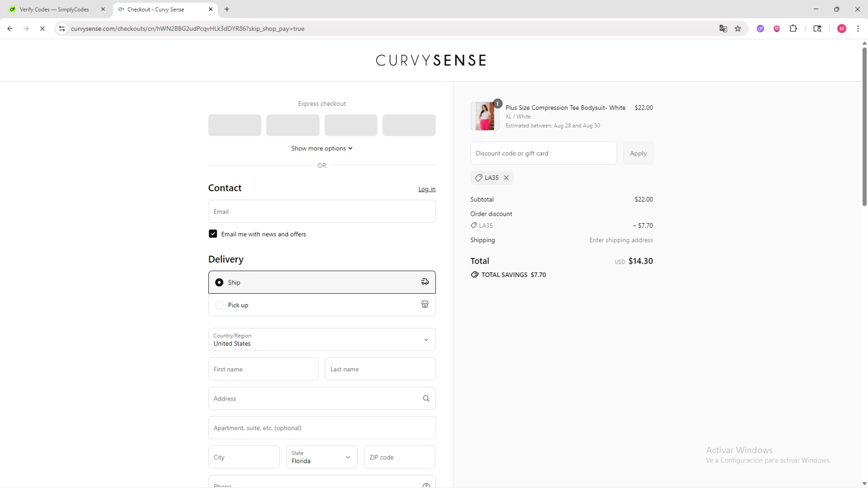868x488 pixels.
Task: Click the bodysuit product thumbnail
Action: [485, 116]
